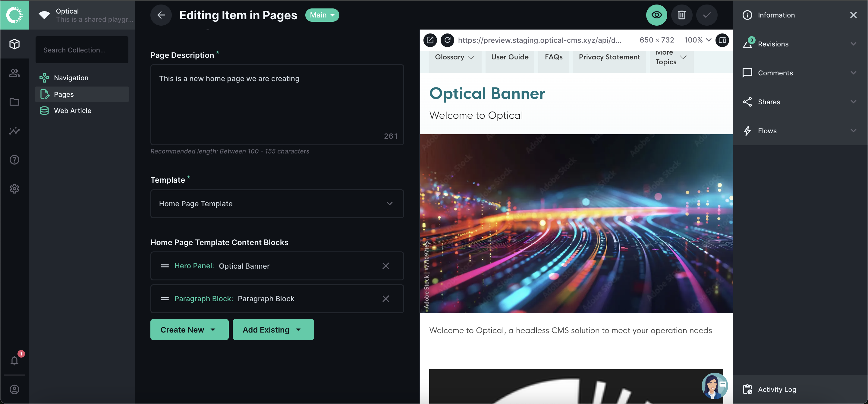Save changes with the checkmark icon
Viewport: 868px width, 404px height.
pos(706,15)
